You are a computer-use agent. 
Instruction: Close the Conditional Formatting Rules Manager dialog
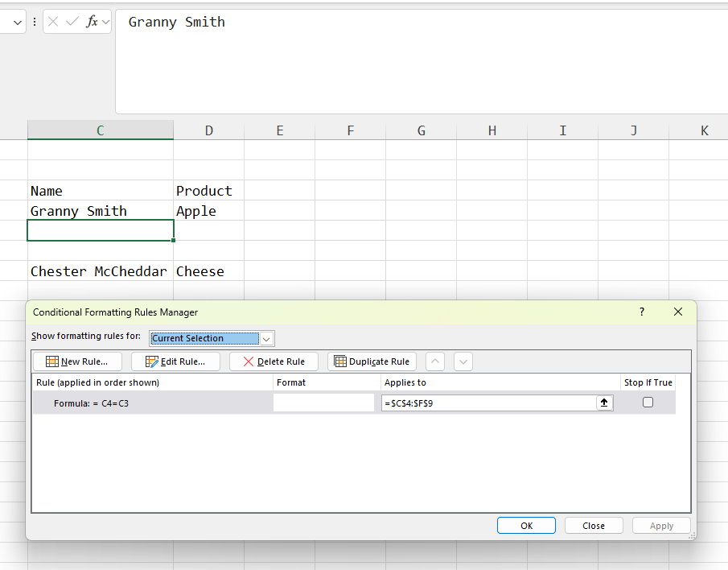[x=678, y=312]
